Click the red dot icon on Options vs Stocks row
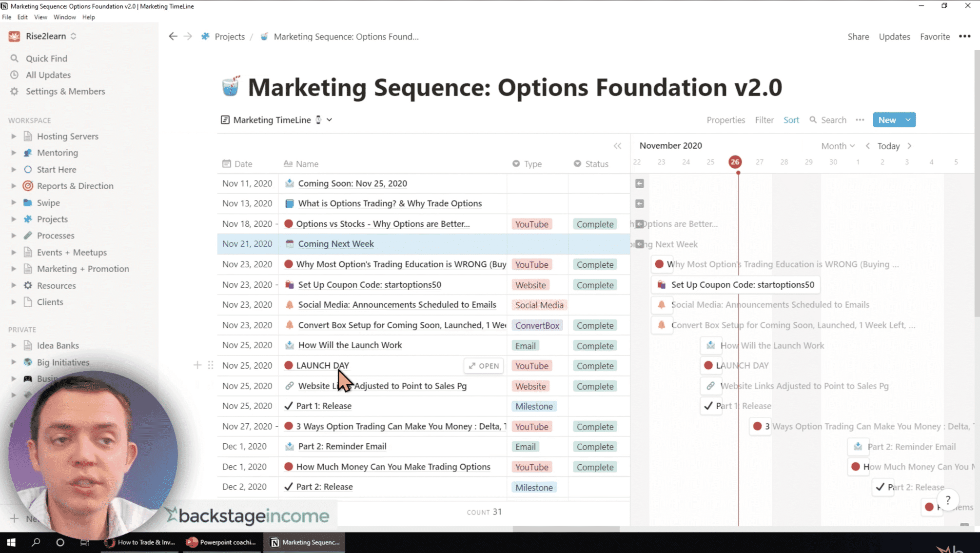Screen dimensions: 980x553 coord(289,224)
